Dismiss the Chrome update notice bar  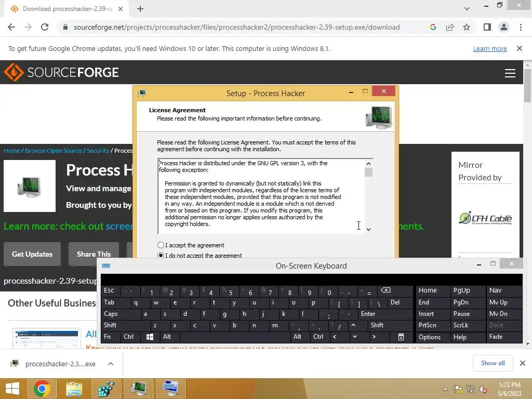(519, 48)
